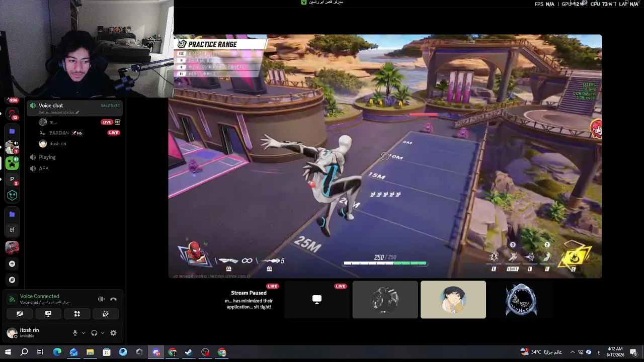This screenshot has width=644, height=362.
Task: Select the shark avatar participant tile
Action: click(521, 300)
